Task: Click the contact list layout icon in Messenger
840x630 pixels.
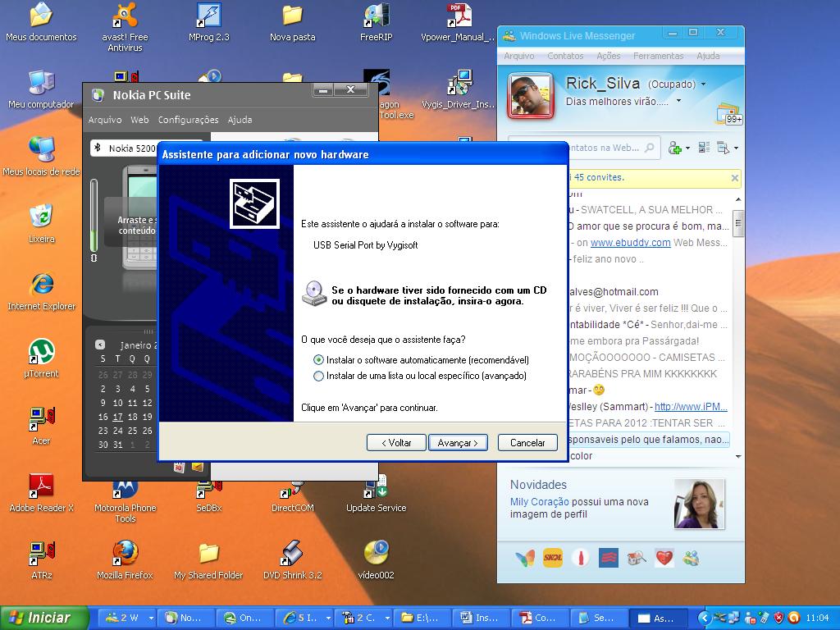Action: 704,148
